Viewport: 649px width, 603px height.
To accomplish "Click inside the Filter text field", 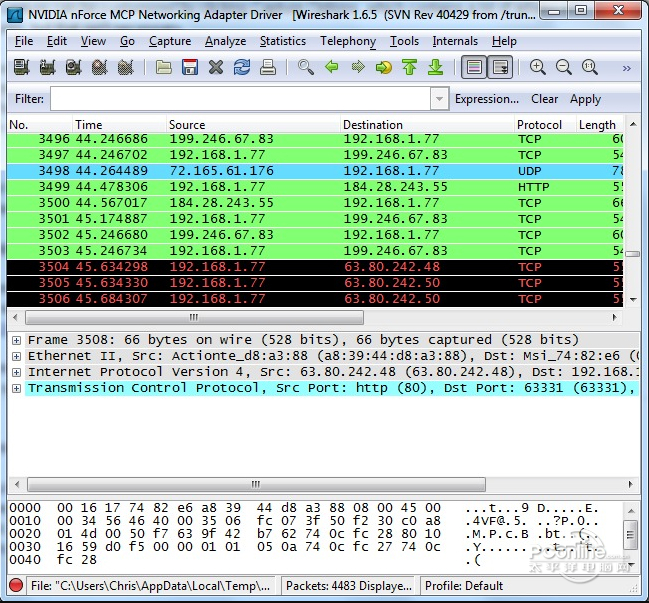I will [x=240, y=99].
